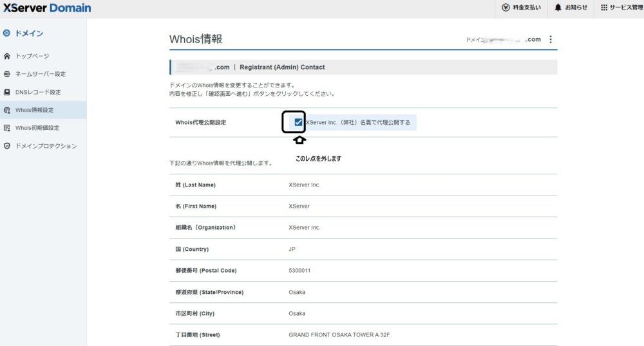The height and width of the screenshot is (346, 644).
Task: Click the home icon for トップページ
Action: [7, 56]
